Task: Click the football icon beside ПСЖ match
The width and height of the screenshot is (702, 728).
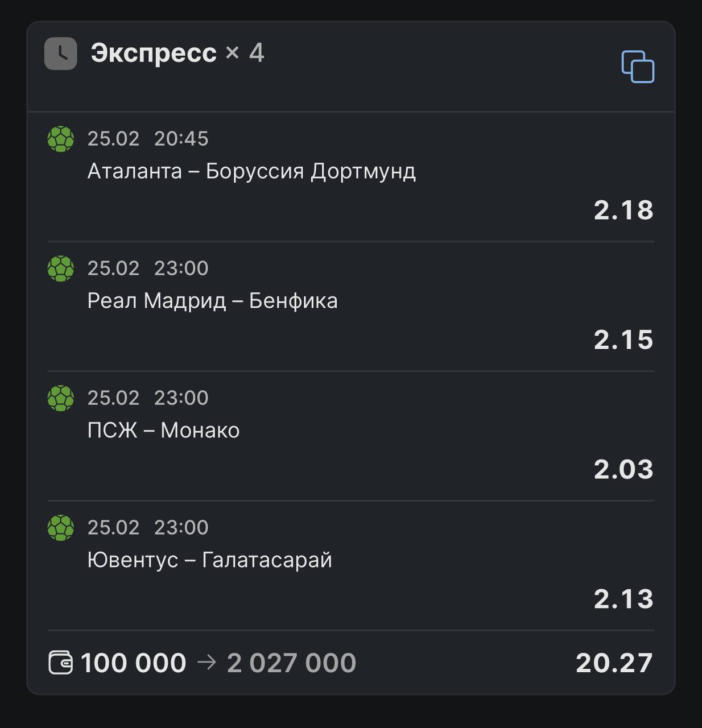Action: pyautogui.click(x=61, y=398)
